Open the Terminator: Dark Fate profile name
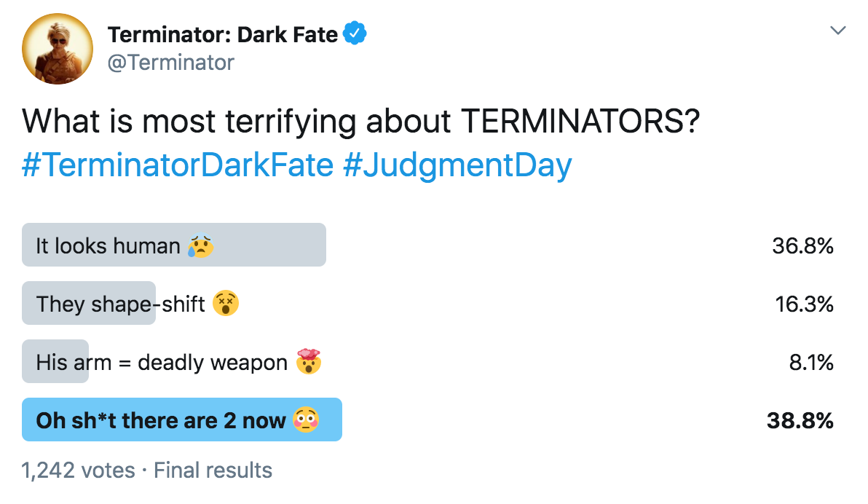This screenshot has height=504, width=868. click(x=222, y=34)
